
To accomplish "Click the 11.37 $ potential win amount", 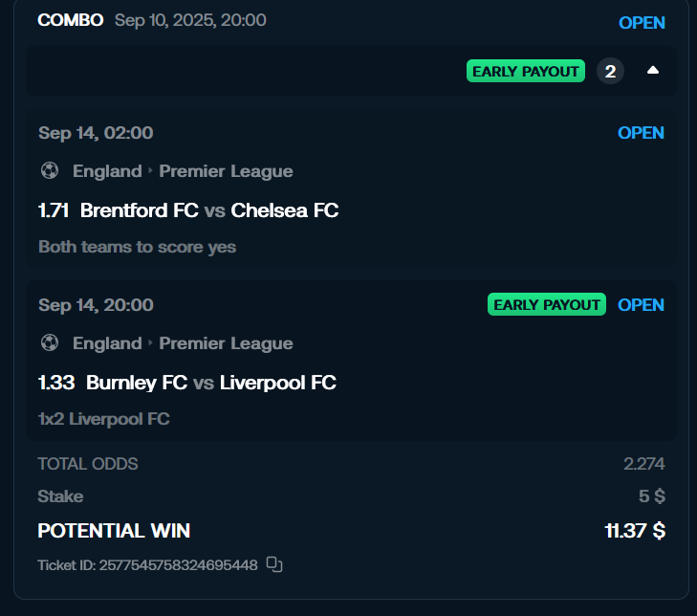I will (635, 531).
